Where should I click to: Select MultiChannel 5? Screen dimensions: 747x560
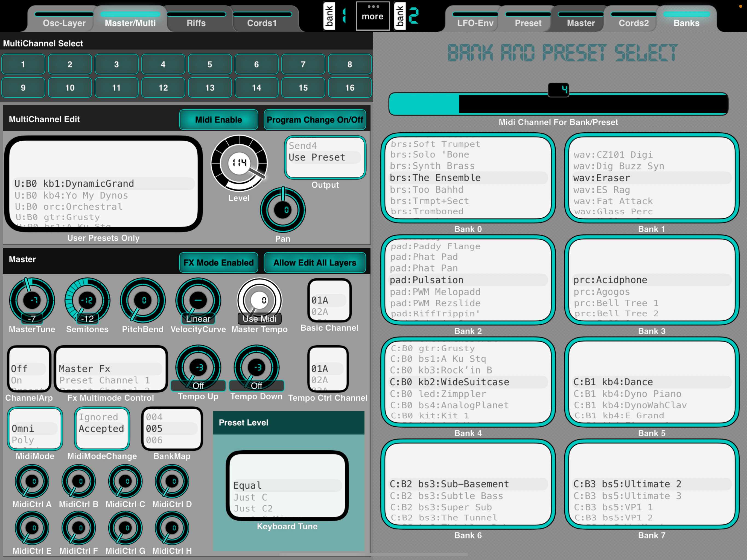pos(210,64)
